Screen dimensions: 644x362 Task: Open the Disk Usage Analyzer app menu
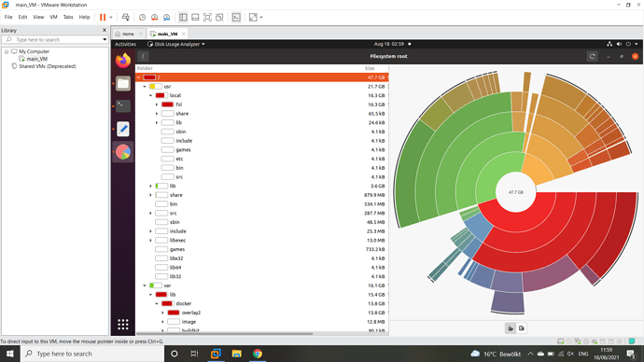pos(176,44)
